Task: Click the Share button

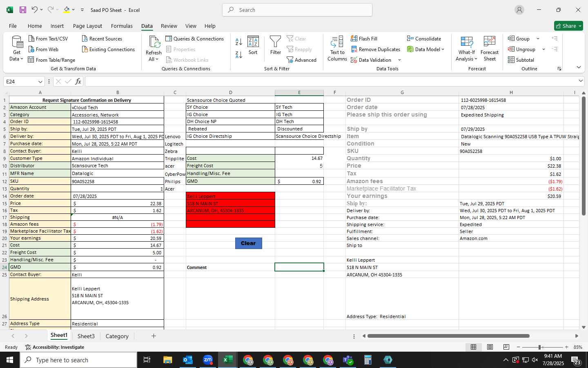Action: click(x=568, y=26)
